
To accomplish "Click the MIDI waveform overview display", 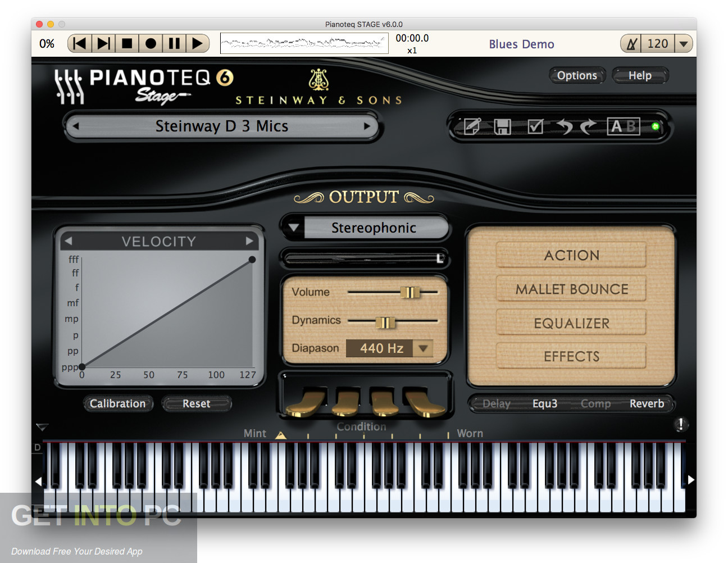I will point(304,43).
